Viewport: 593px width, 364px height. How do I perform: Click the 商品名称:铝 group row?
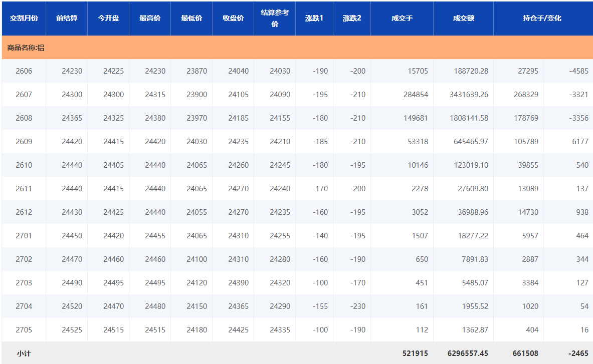click(297, 48)
